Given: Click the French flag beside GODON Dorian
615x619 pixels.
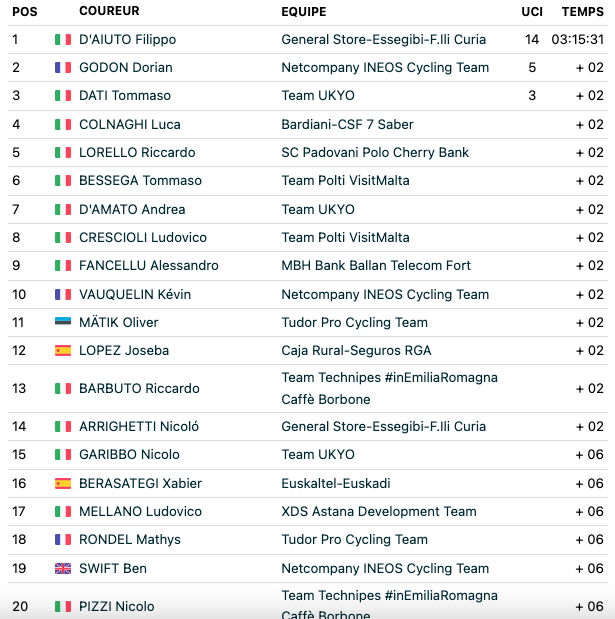Looking at the screenshot, I should [63, 68].
